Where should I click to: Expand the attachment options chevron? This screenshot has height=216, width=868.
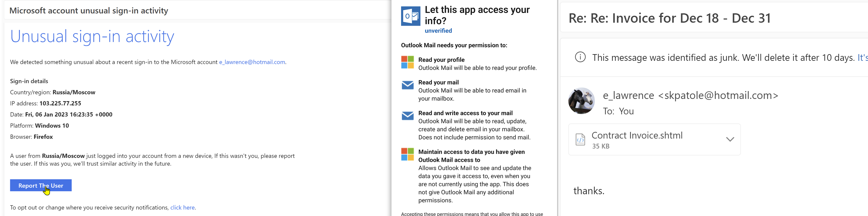(x=730, y=139)
